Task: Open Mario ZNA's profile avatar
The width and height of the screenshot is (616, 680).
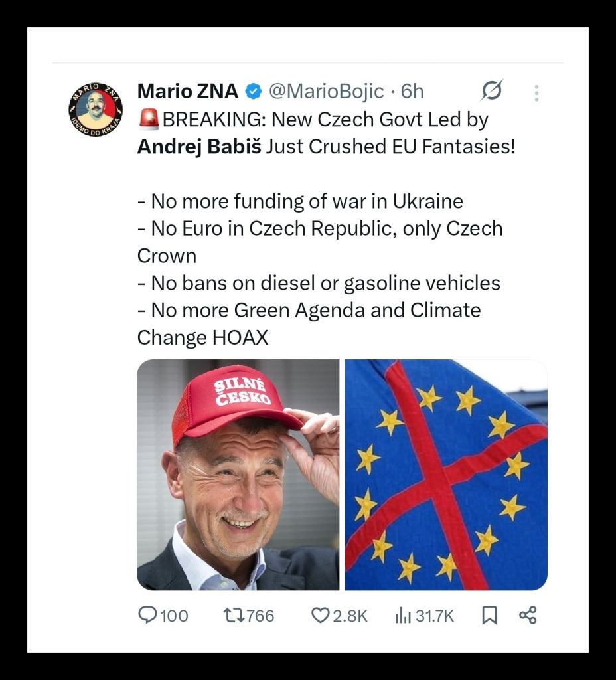Action: (x=96, y=109)
